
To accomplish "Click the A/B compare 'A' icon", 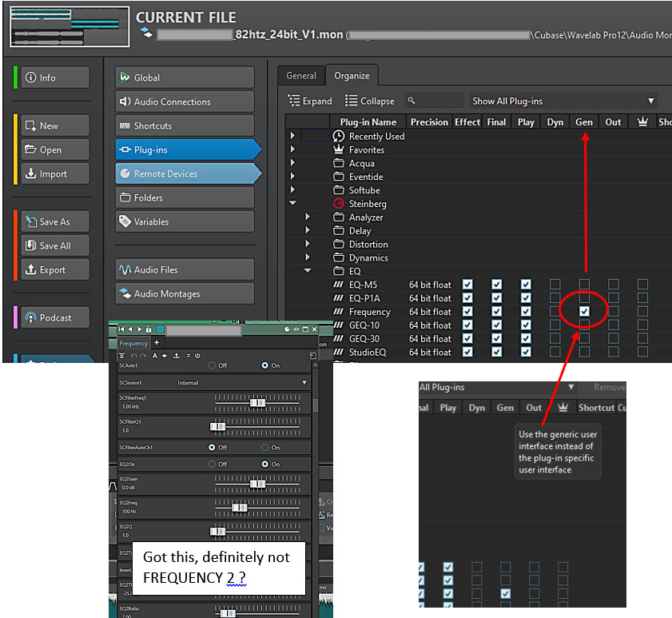I will (155, 356).
